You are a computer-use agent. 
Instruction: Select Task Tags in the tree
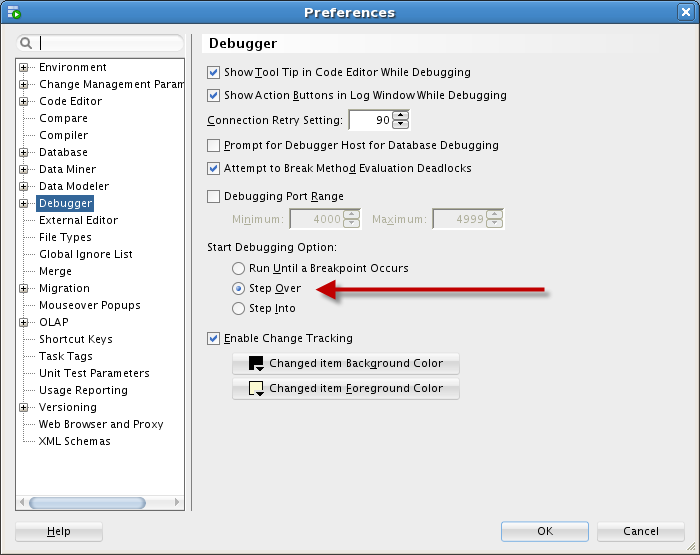point(66,356)
